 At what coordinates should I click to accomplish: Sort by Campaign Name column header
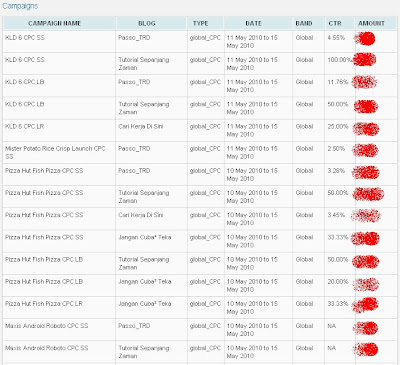(x=55, y=24)
